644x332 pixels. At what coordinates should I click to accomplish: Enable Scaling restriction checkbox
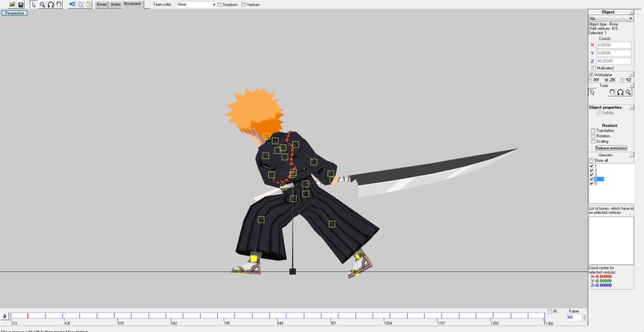tap(593, 141)
